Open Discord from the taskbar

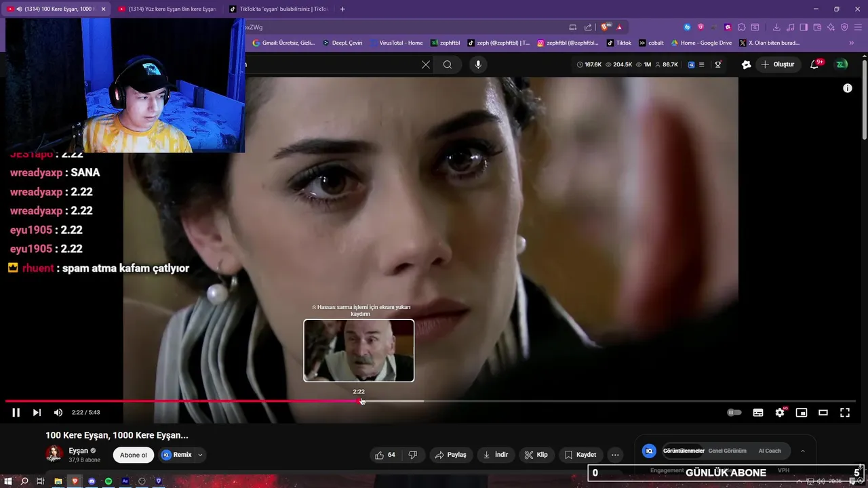tap(92, 481)
